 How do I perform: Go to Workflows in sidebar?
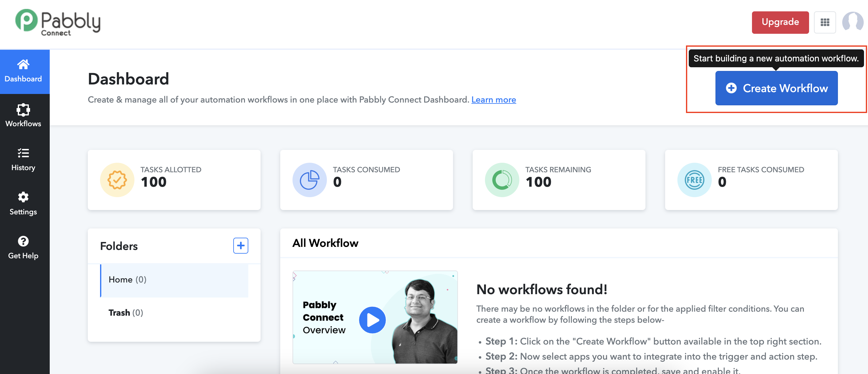[23, 115]
